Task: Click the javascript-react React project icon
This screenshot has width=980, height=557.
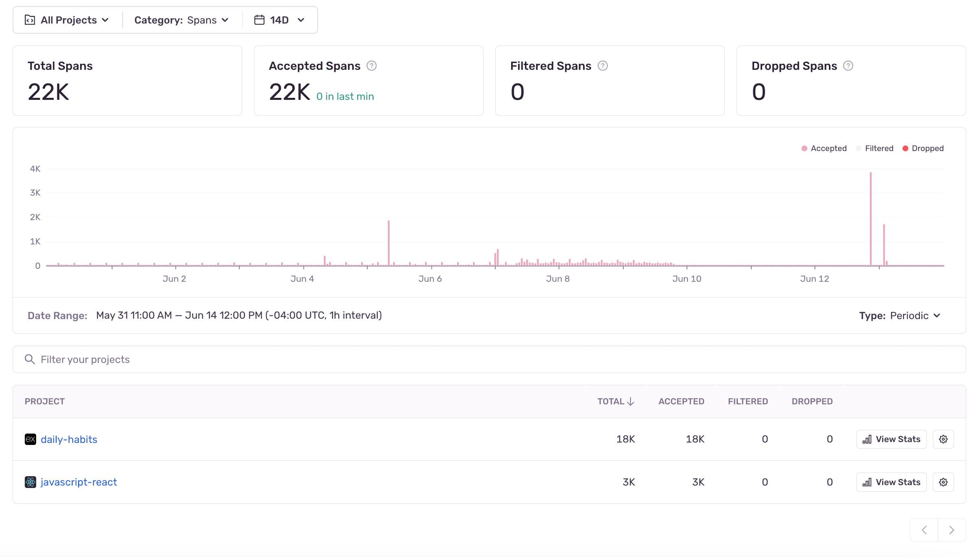Action: point(30,482)
